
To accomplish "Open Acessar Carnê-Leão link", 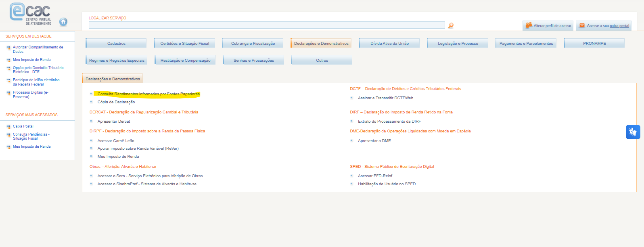I will (x=116, y=141).
